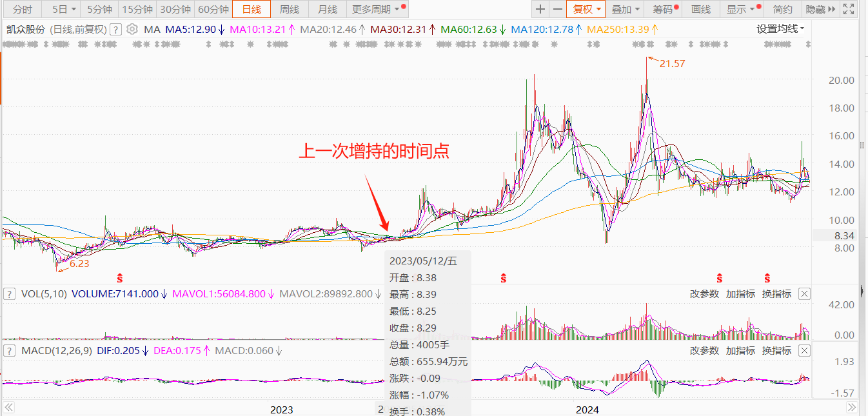Click 加指标 in the VOL panel
The width and height of the screenshot is (868, 416).
[x=740, y=293]
